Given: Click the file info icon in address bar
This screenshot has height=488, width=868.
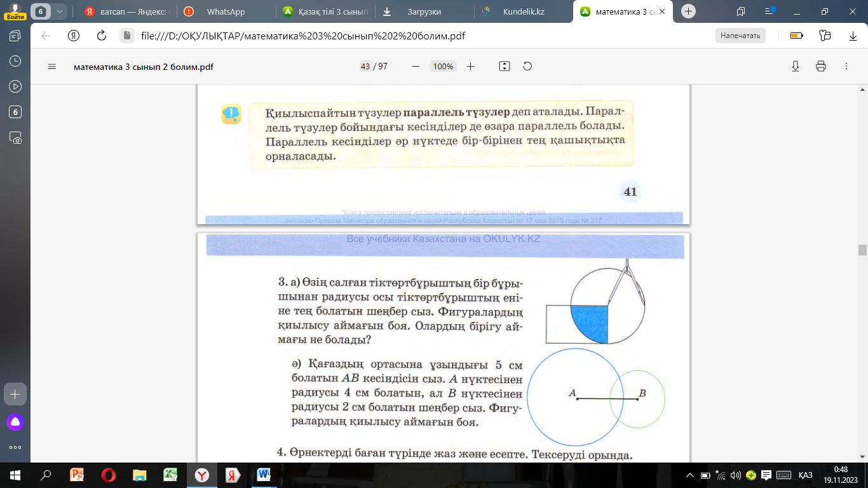Looking at the screenshot, I should point(126,36).
